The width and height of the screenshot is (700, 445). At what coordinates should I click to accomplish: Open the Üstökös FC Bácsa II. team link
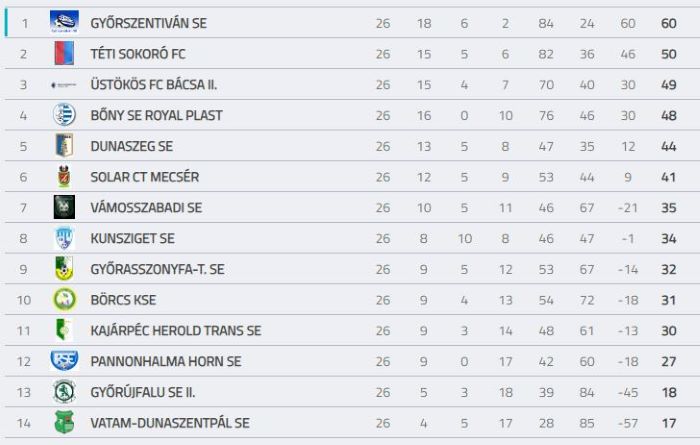point(154,84)
